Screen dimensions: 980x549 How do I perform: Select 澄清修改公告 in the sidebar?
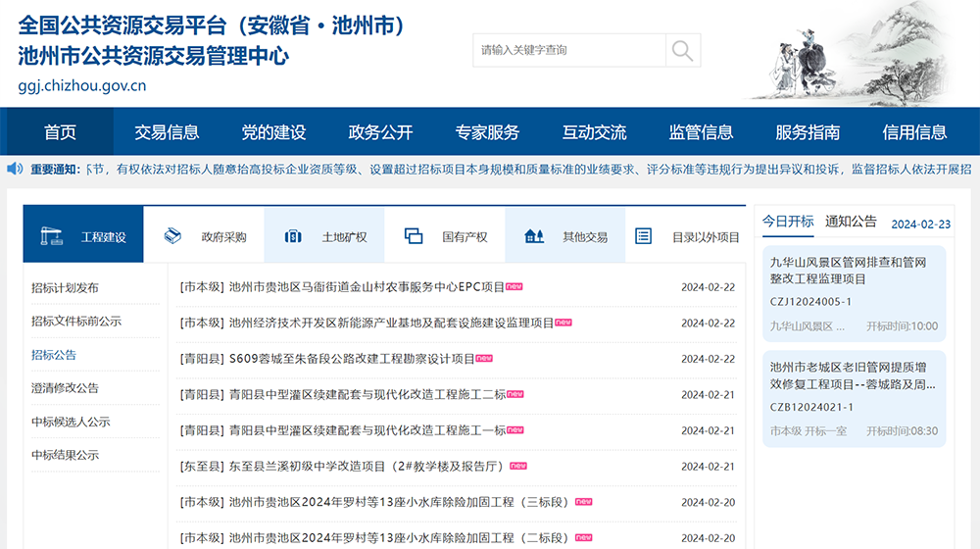65,388
